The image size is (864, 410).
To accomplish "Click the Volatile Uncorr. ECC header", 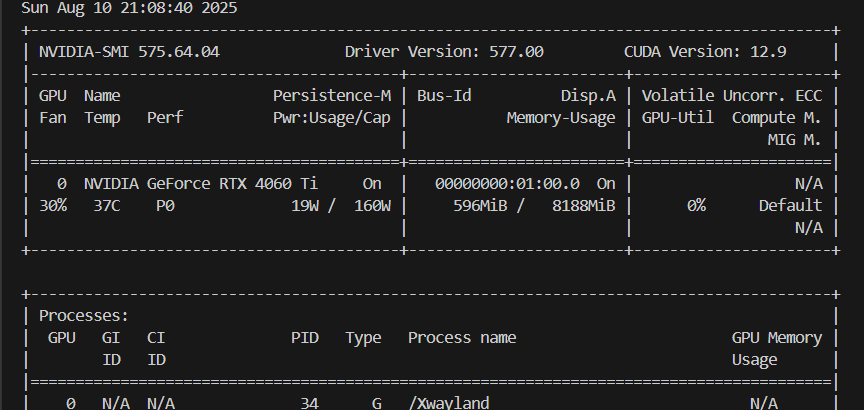I will 732,96.
